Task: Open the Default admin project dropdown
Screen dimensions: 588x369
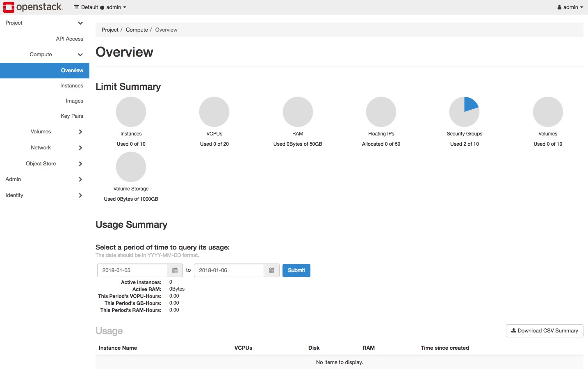Action: pyautogui.click(x=100, y=7)
